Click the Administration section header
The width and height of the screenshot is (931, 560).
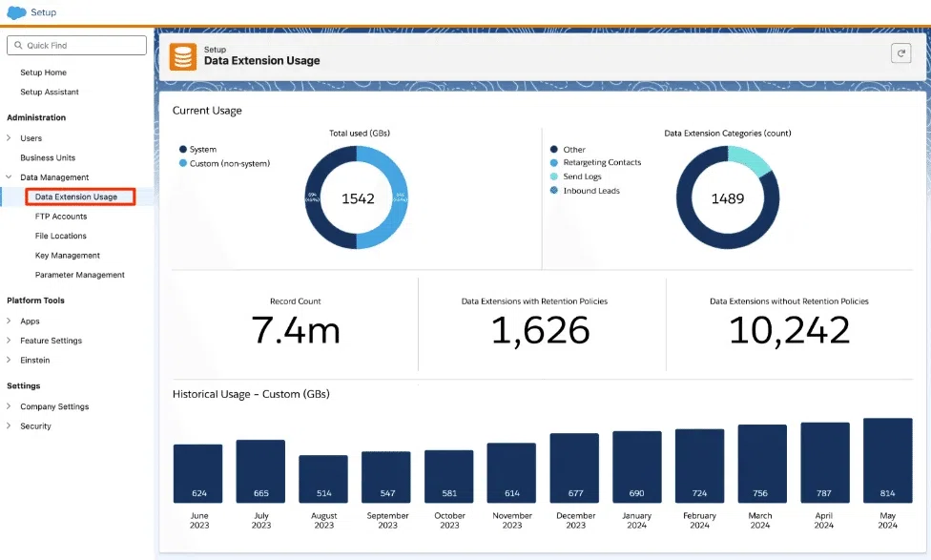point(36,117)
